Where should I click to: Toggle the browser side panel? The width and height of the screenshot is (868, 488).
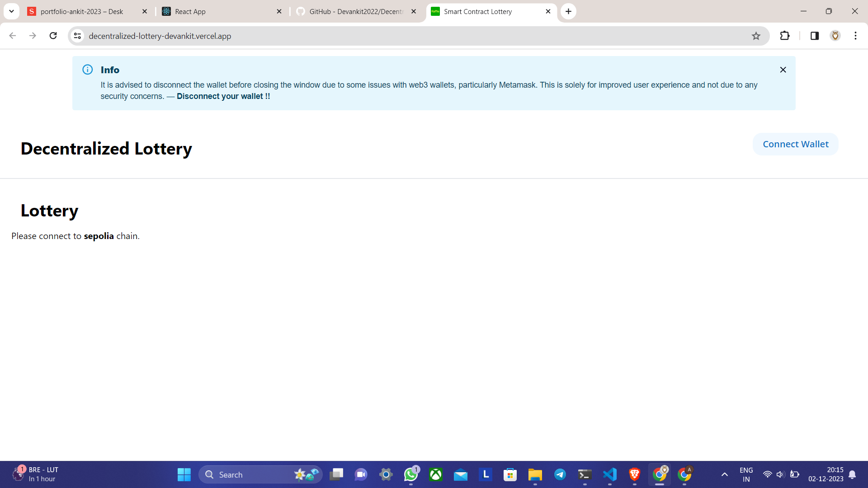[815, 36]
